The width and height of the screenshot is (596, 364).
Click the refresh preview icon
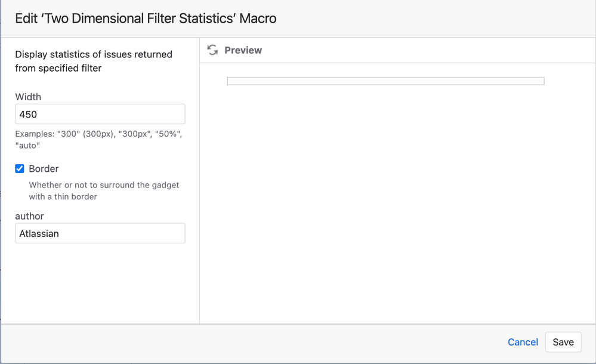tap(212, 50)
